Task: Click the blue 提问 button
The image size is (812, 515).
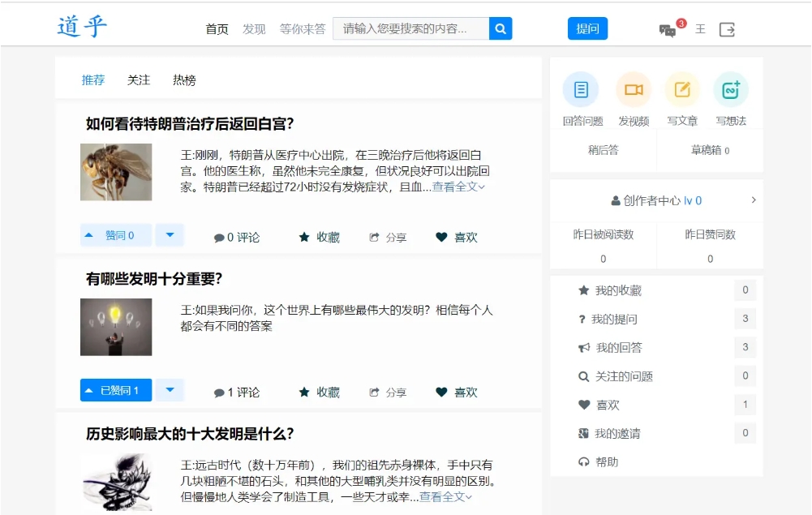Action: click(588, 28)
